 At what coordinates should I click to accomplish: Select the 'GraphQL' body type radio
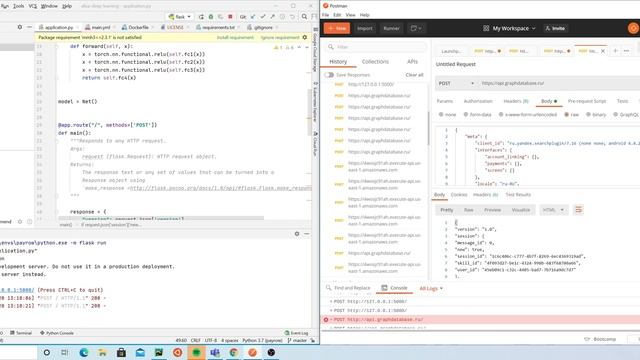tap(616, 115)
